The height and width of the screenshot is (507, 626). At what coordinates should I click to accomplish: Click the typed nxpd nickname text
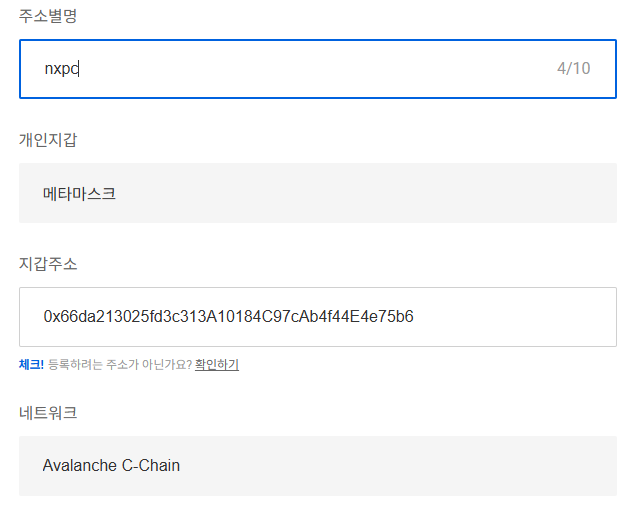61,69
